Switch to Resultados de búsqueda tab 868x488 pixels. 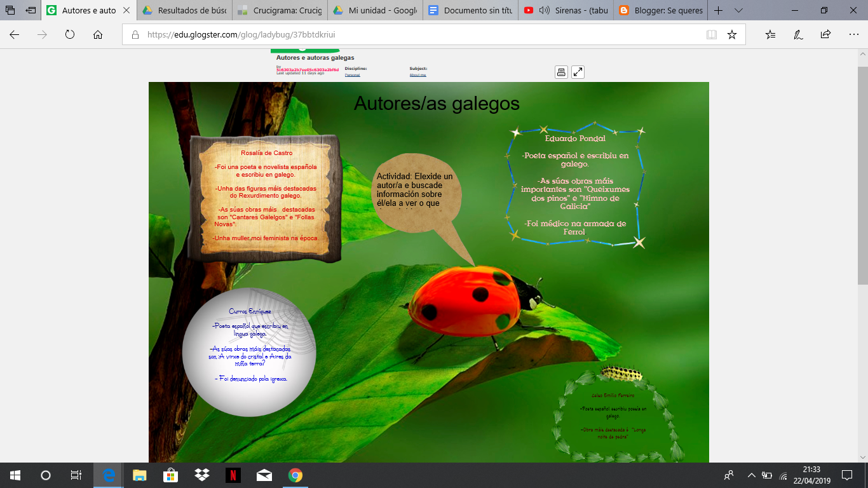click(x=184, y=10)
